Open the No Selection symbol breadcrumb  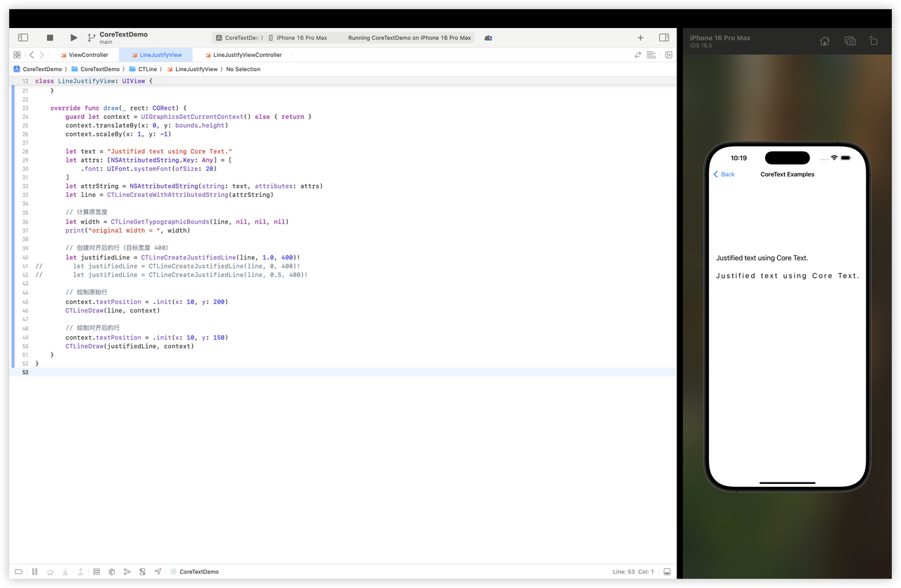[243, 69]
